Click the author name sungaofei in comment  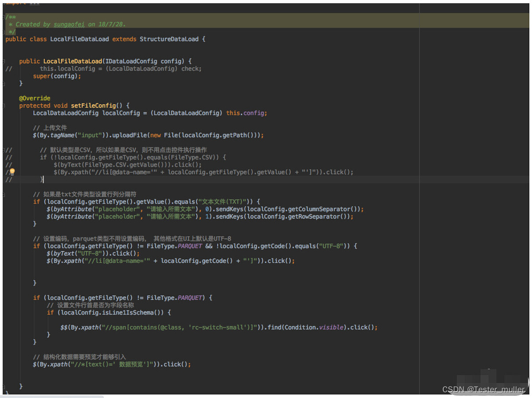(x=70, y=24)
